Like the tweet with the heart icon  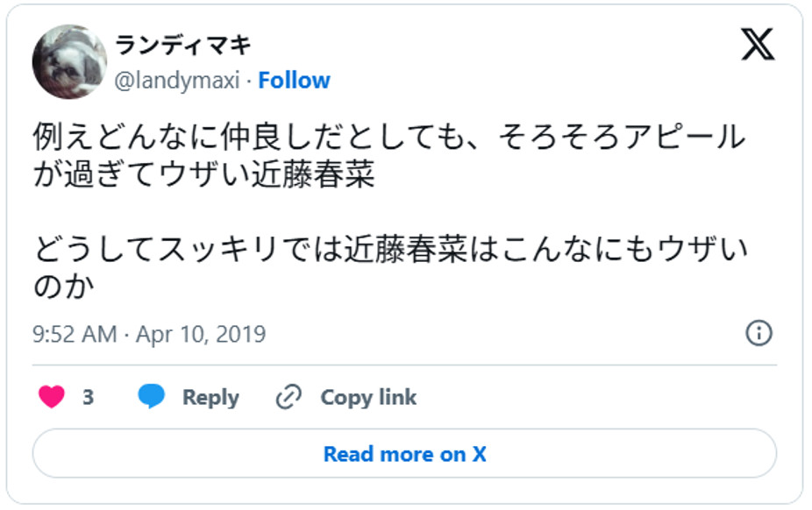point(53,397)
